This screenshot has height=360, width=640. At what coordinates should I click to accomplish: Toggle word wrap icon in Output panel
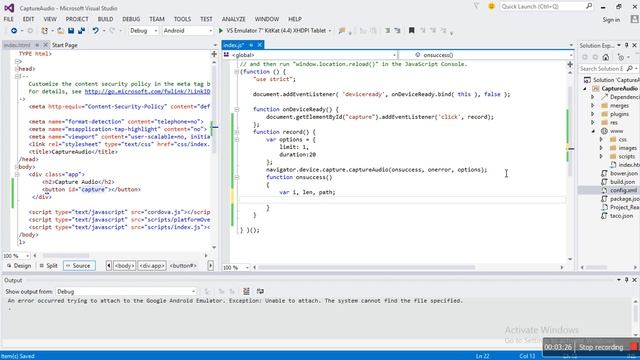260,291
